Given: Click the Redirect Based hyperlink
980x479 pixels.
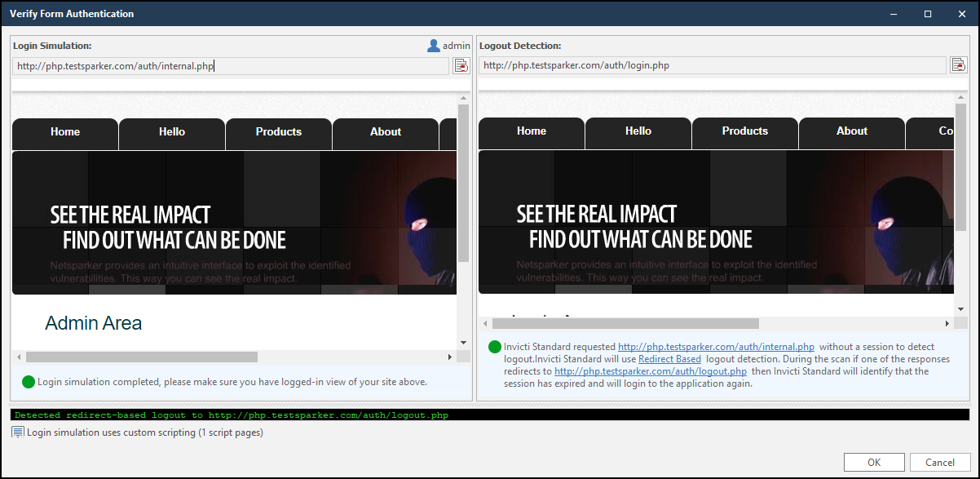Looking at the screenshot, I should click(669, 358).
